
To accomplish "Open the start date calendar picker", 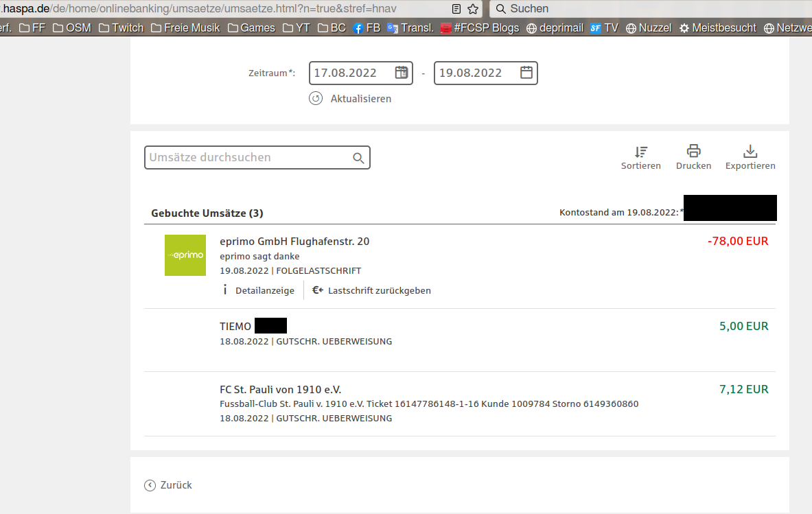I will coord(402,73).
